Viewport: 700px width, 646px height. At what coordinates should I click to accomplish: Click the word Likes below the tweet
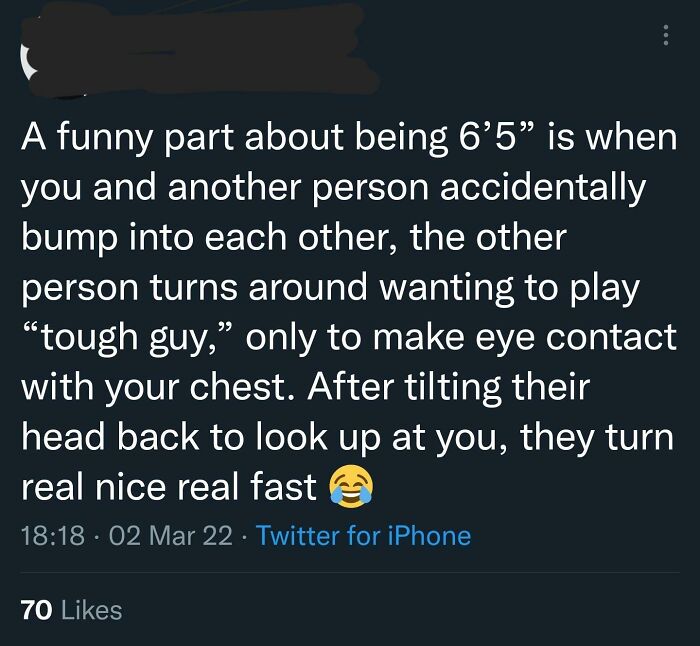pyautogui.click(x=90, y=609)
